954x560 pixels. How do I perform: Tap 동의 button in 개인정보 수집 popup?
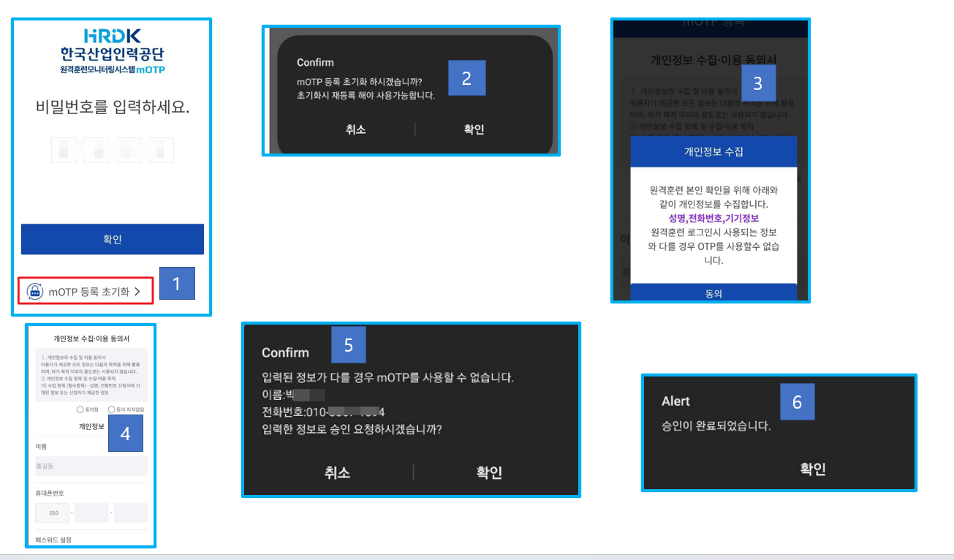pos(713,292)
